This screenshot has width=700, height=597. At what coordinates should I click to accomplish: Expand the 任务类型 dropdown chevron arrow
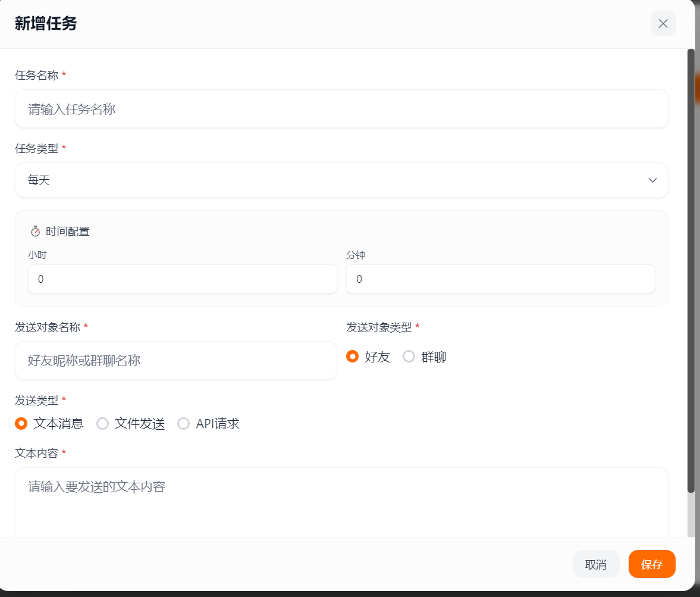click(652, 180)
